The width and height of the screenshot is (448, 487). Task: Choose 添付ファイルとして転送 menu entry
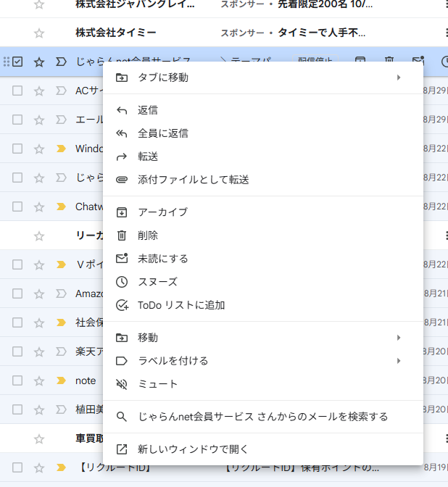point(263,180)
